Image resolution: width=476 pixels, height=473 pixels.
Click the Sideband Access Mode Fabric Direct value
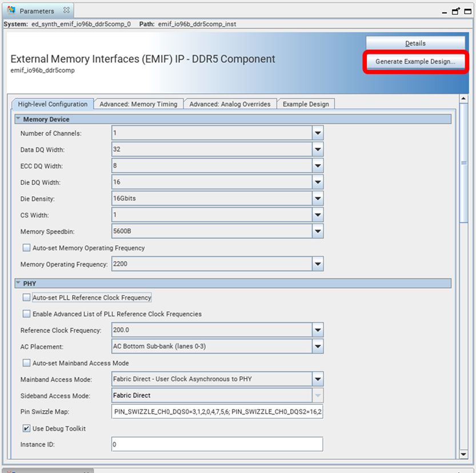click(x=132, y=395)
